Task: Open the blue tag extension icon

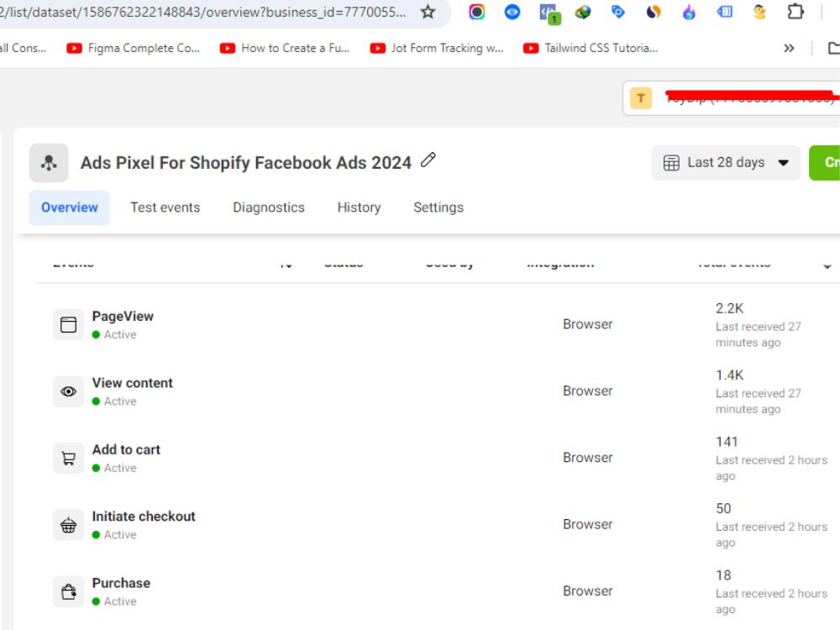Action: click(x=617, y=12)
